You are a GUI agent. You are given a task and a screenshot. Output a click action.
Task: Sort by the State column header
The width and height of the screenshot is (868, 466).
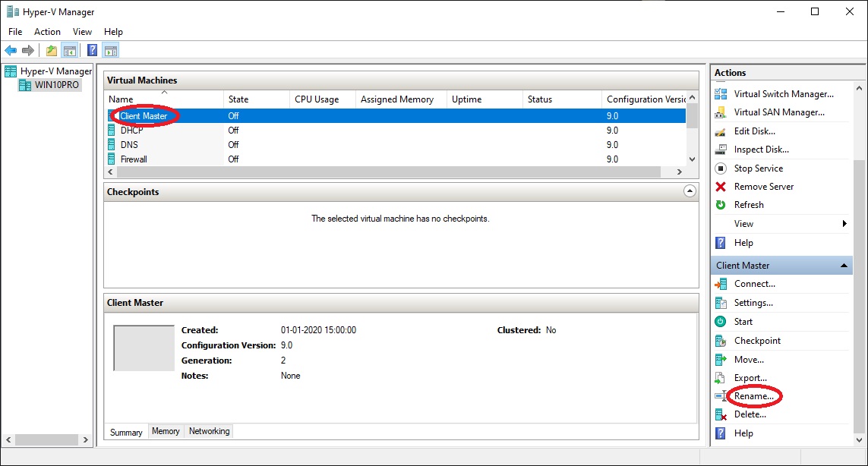[257, 99]
